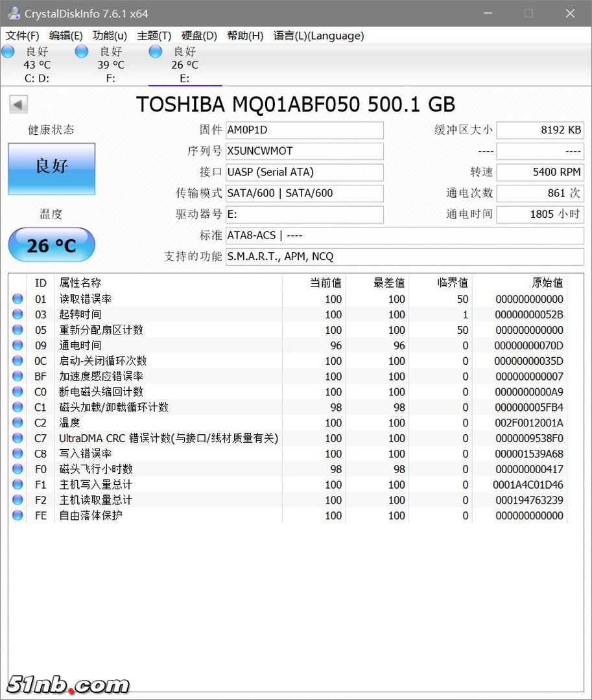The width and height of the screenshot is (592, 700).
Task: Click the drive health icon above E:
Action: 155,51
